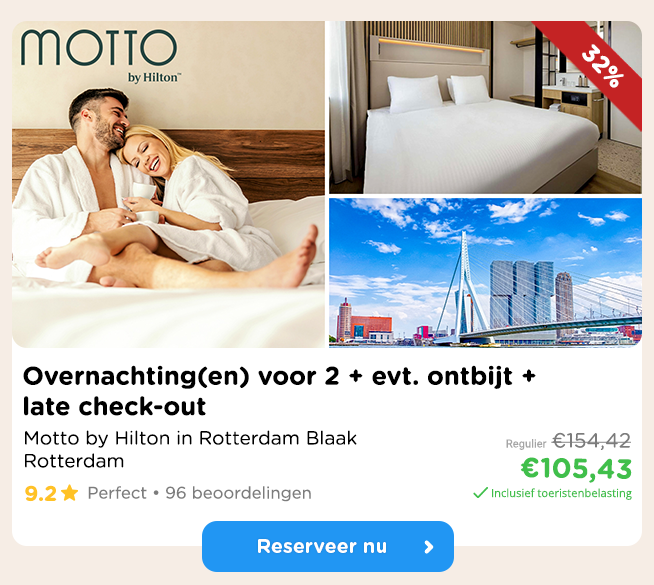Click the Regulier label
Viewport: 654px width, 585px height.
click(x=526, y=444)
